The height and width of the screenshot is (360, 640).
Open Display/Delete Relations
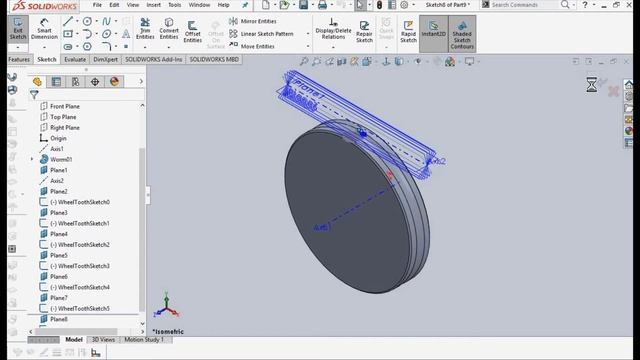click(x=333, y=29)
